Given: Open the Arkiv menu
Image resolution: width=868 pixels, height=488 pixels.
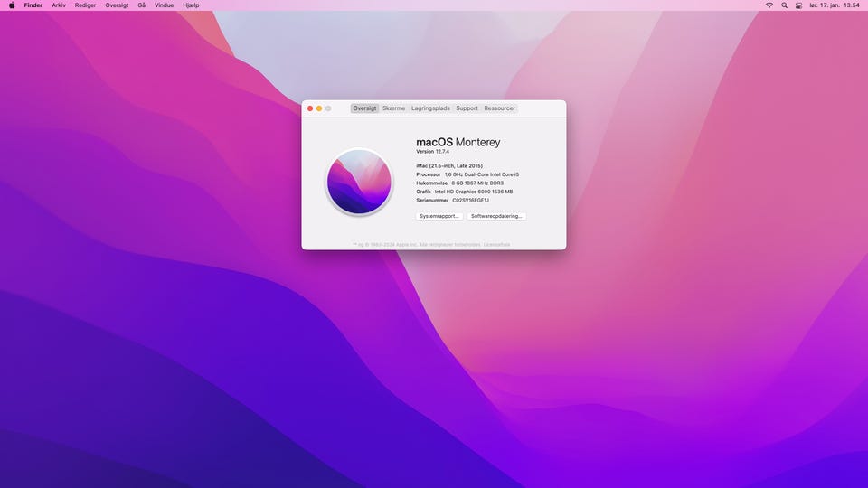Looking at the screenshot, I should pos(59,5).
